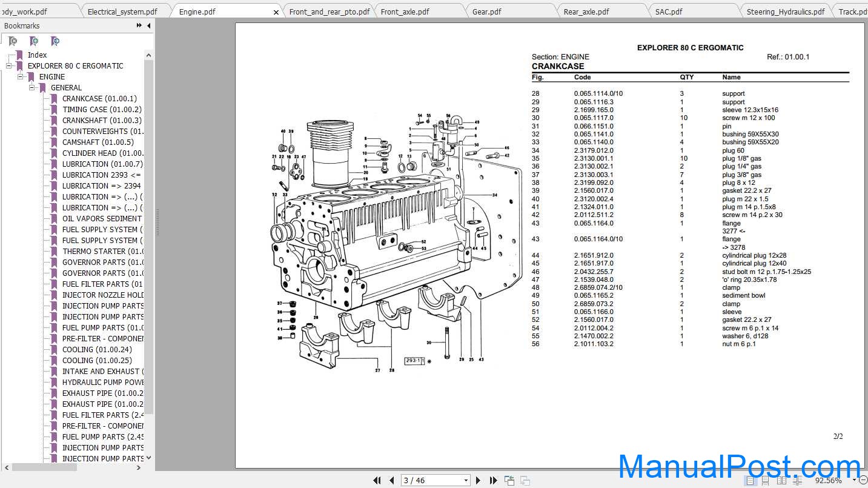
Task: Open the CRANKSHAFT (01.00.3) bookmark
Action: point(102,120)
